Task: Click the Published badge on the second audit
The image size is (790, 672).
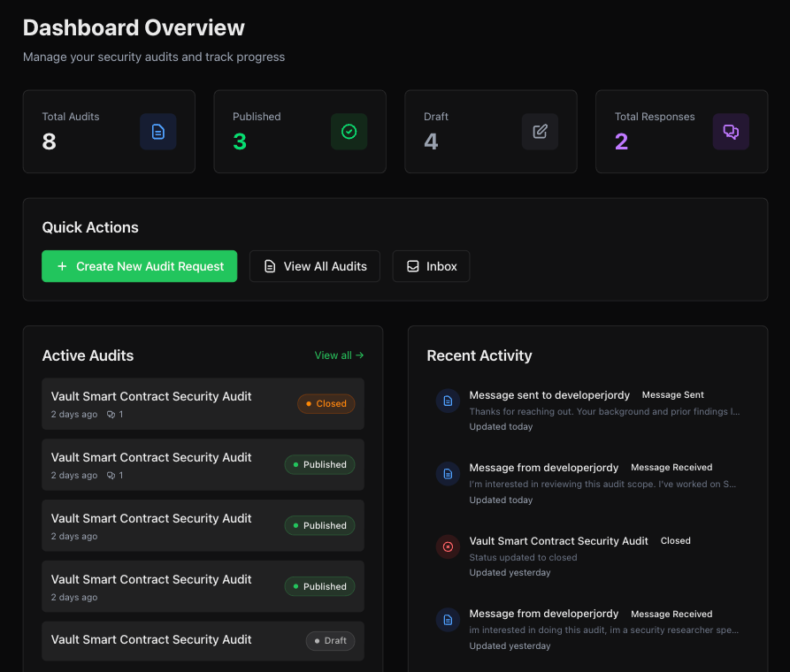Action: pyautogui.click(x=319, y=464)
